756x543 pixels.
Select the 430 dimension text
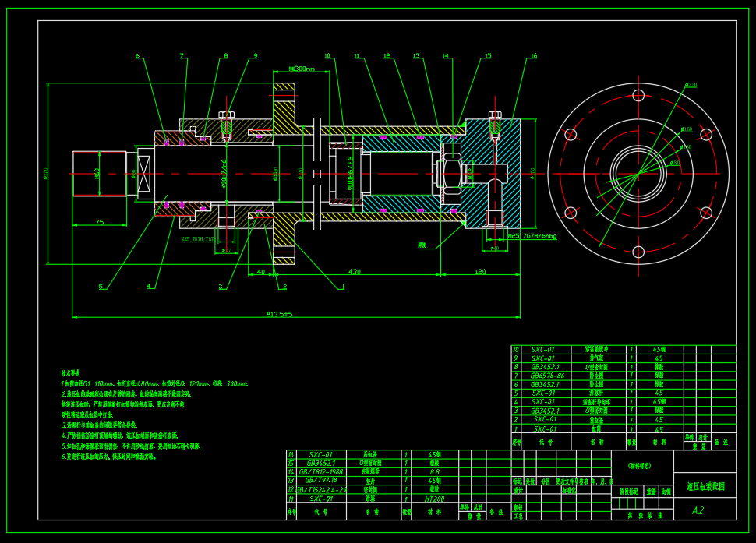[353, 271]
